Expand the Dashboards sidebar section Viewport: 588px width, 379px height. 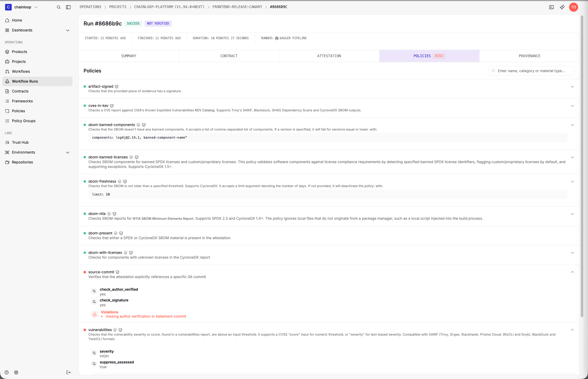pos(68,30)
